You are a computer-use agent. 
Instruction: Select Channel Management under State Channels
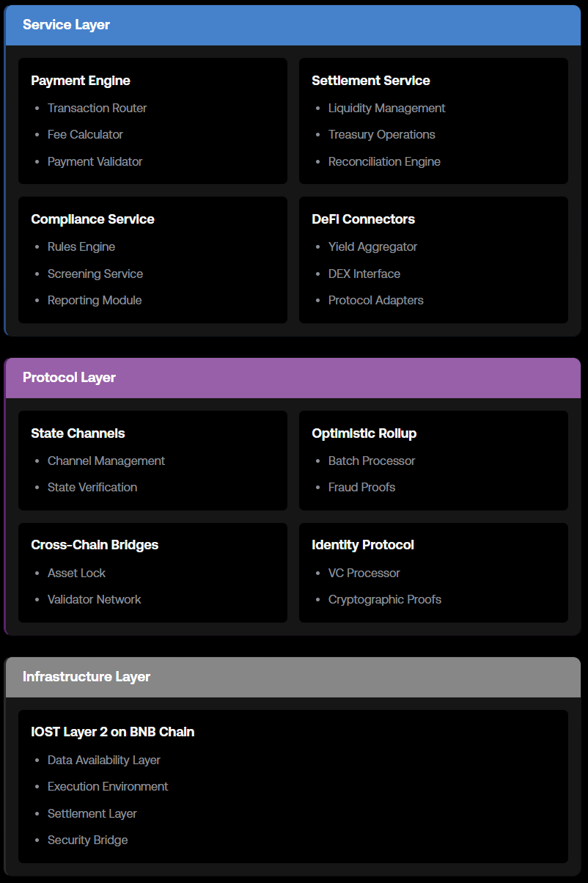coord(106,461)
